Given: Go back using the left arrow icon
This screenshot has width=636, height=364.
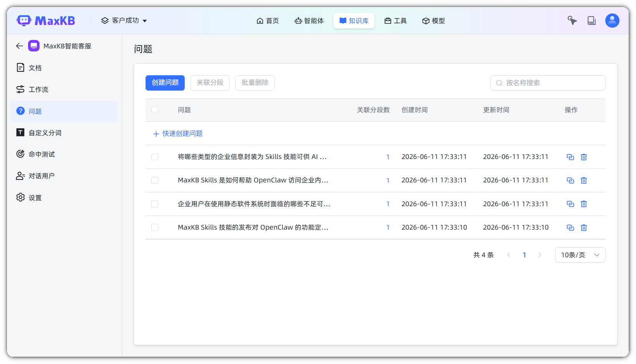Looking at the screenshot, I should [20, 46].
